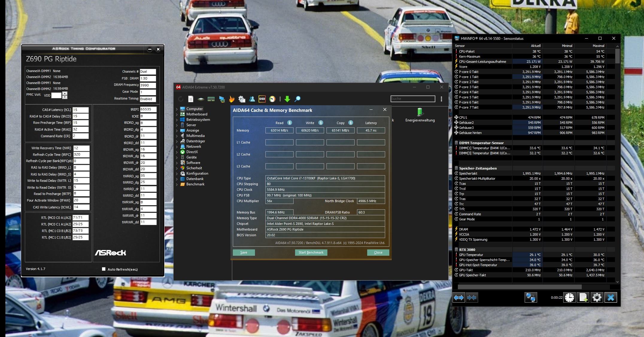644x337 pixels.
Task: Launch the flame System Stability Test icon
Action: click(x=232, y=99)
